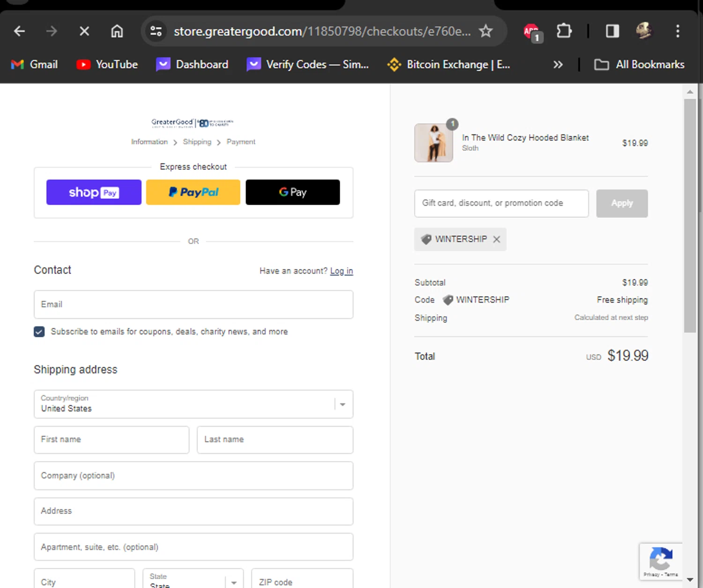The height and width of the screenshot is (588, 703).
Task: Open the extensions puzzle icon
Action: coord(564,31)
